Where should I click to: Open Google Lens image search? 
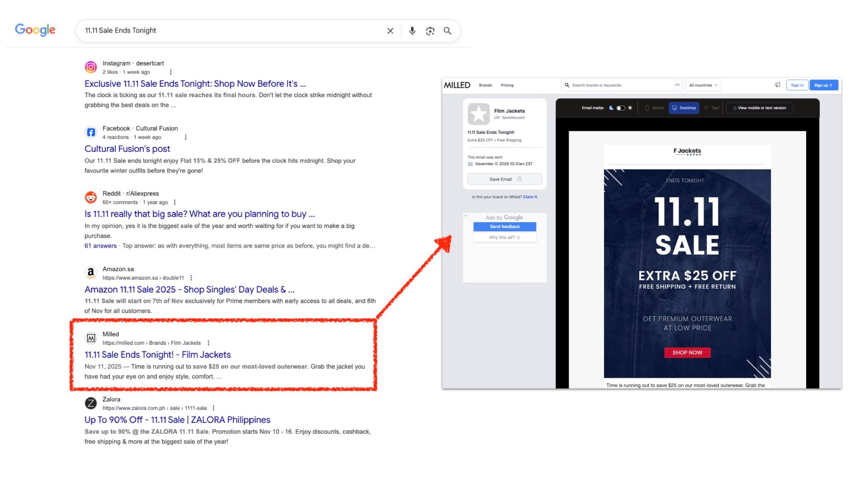[430, 31]
